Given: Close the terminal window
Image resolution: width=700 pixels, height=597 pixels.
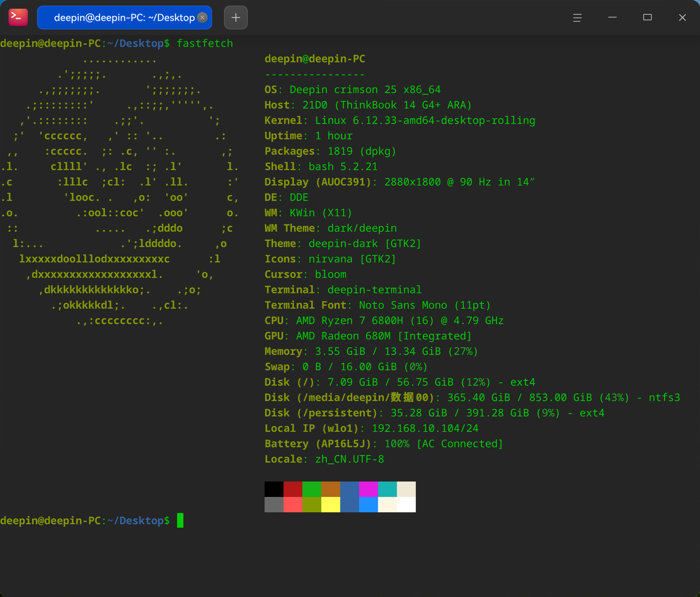Looking at the screenshot, I should click(x=682, y=17).
